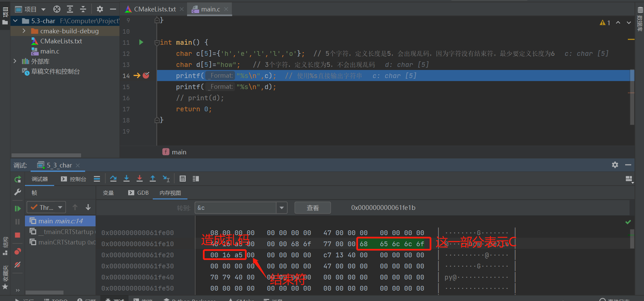Select the __tmainCRTStartup stack frame
644x301 pixels.
[61, 232]
